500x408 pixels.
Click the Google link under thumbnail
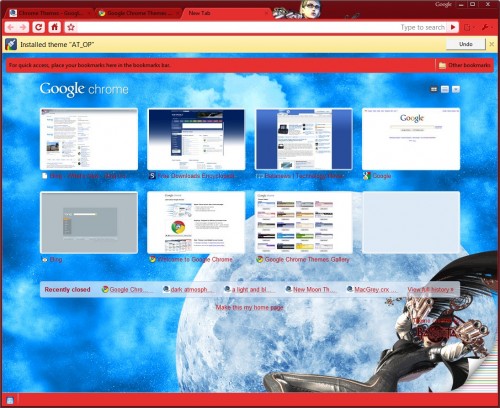pyautogui.click(x=382, y=176)
